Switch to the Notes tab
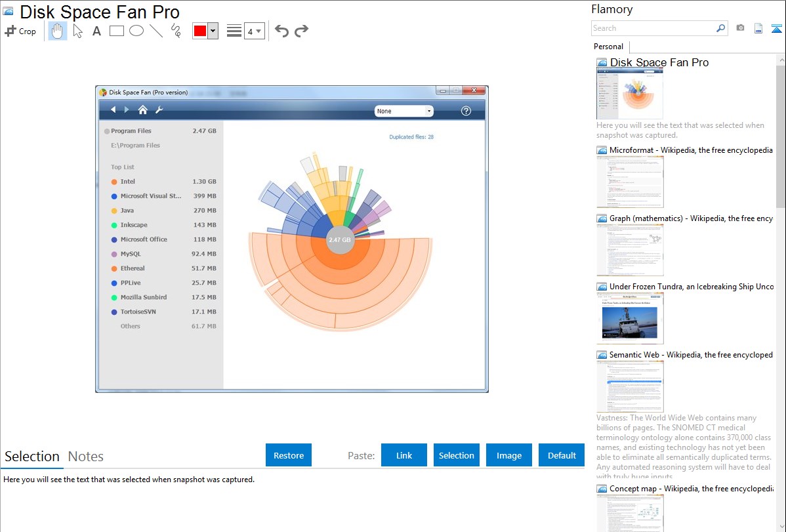Screen dimensions: 786x532 click(86, 457)
